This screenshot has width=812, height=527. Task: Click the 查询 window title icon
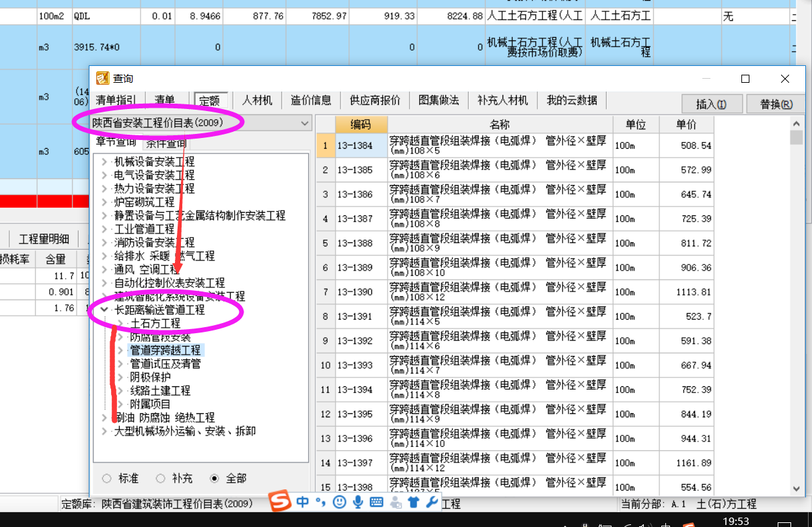pyautogui.click(x=102, y=79)
